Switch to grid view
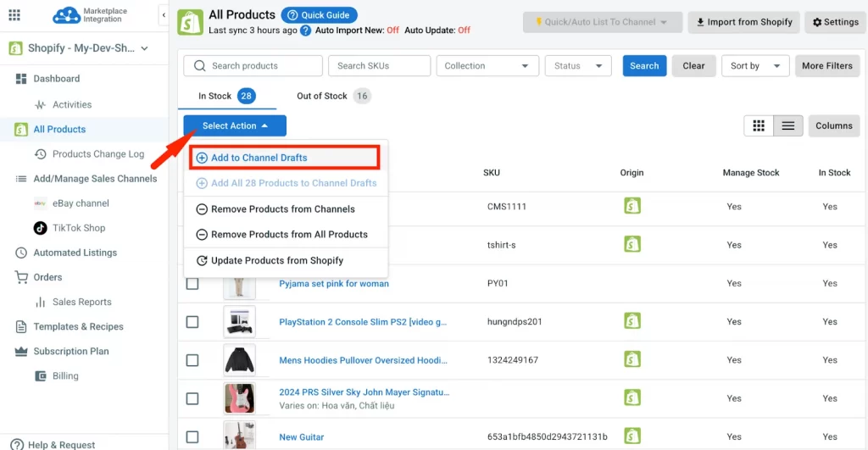The height and width of the screenshot is (450, 868). coord(759,125)
